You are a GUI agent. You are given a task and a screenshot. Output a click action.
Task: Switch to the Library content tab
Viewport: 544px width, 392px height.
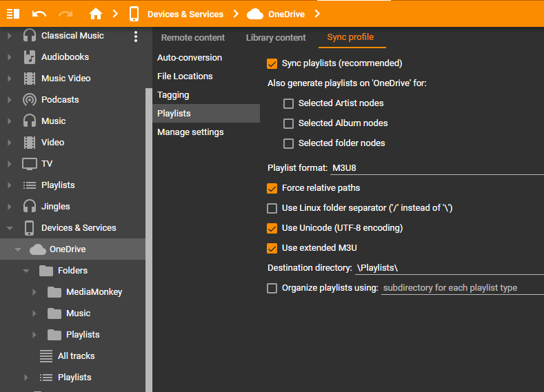(x=276, y=37)
